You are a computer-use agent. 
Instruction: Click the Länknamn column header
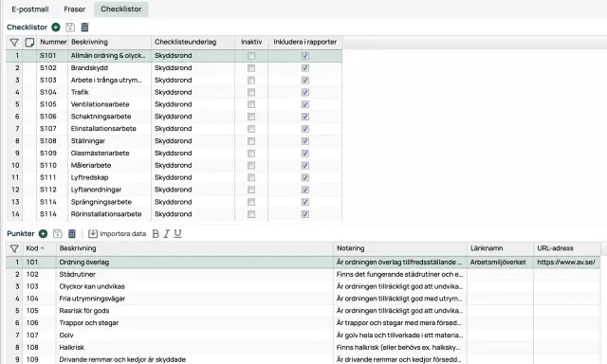tap(500, 248)
